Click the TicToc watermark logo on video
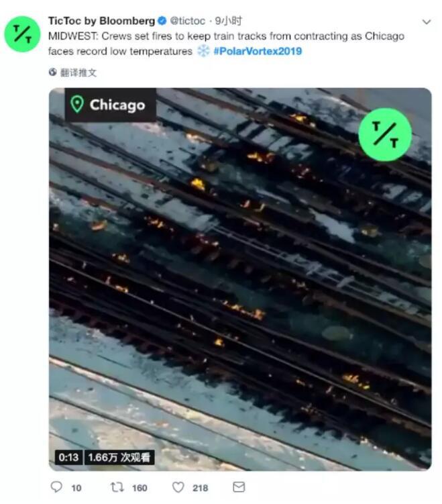Viewport: 442px width, 504px height. [x=385, y=134]
